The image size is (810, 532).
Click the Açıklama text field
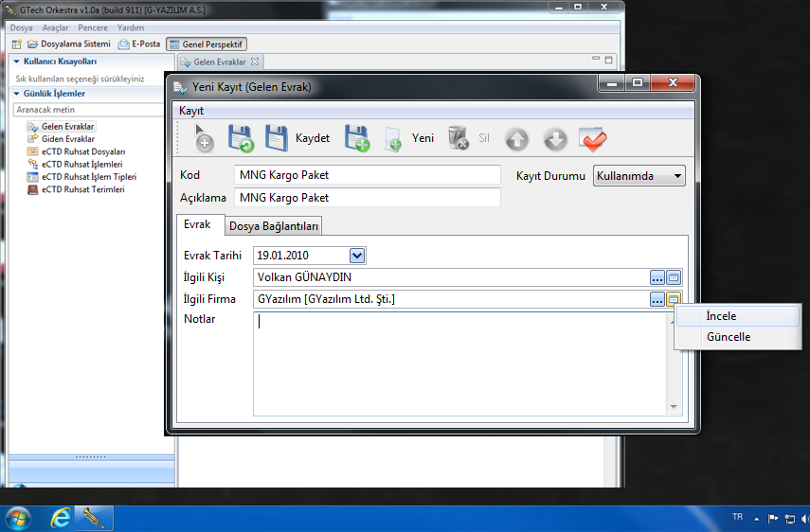pyautogui.click(x=367, y=198)
